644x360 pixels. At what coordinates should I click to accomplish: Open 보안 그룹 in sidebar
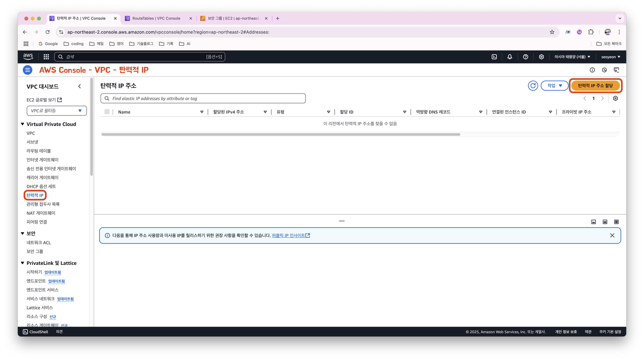[35, 251]
